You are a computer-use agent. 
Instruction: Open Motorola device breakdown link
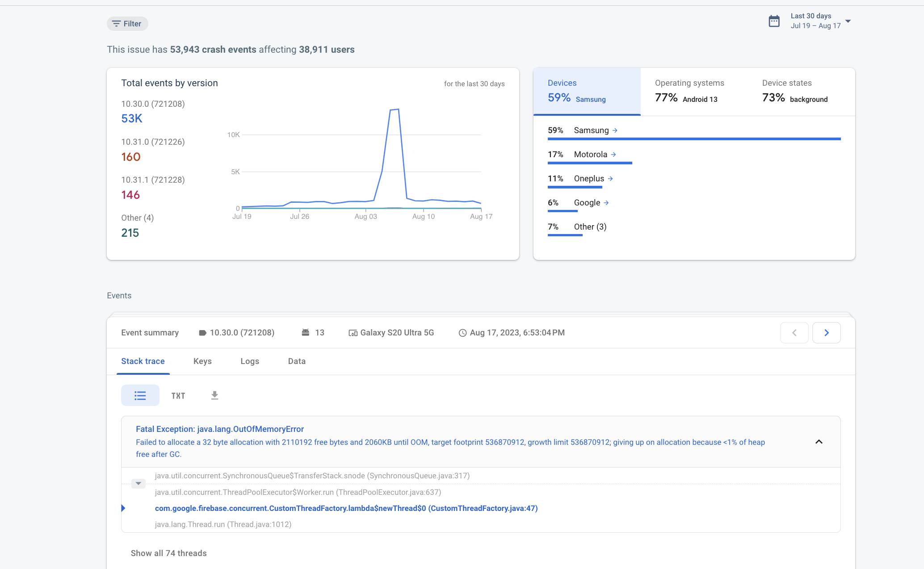pos(613,154)
